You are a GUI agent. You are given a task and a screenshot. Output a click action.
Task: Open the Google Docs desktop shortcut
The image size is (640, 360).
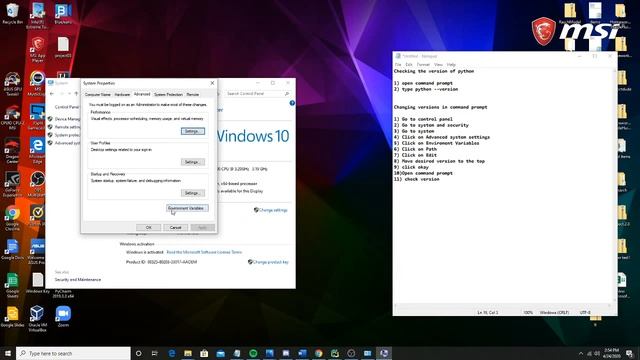click(12, 250)
